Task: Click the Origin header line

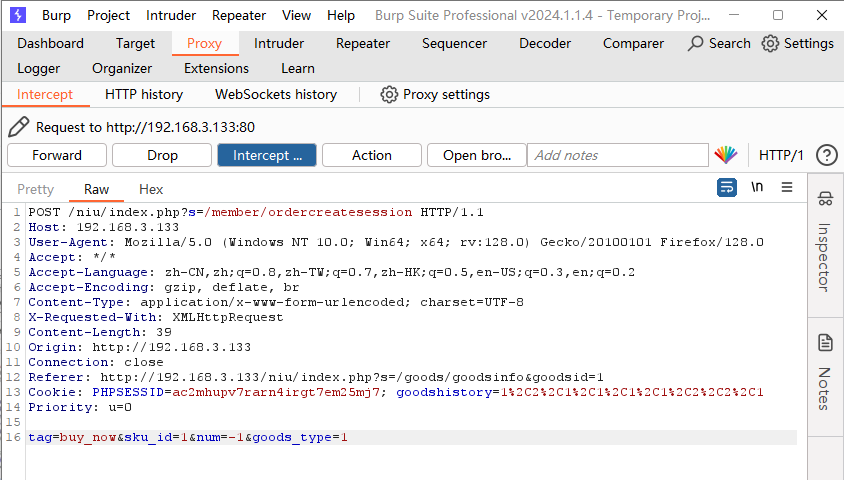Action: click(x=139, y=347)
